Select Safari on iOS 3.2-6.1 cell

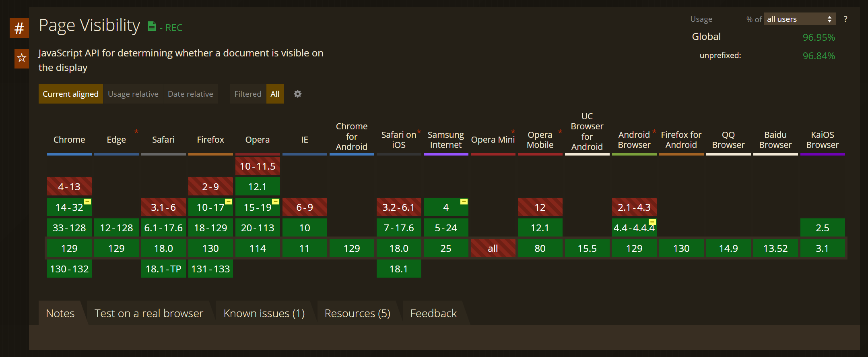[399, 207]
